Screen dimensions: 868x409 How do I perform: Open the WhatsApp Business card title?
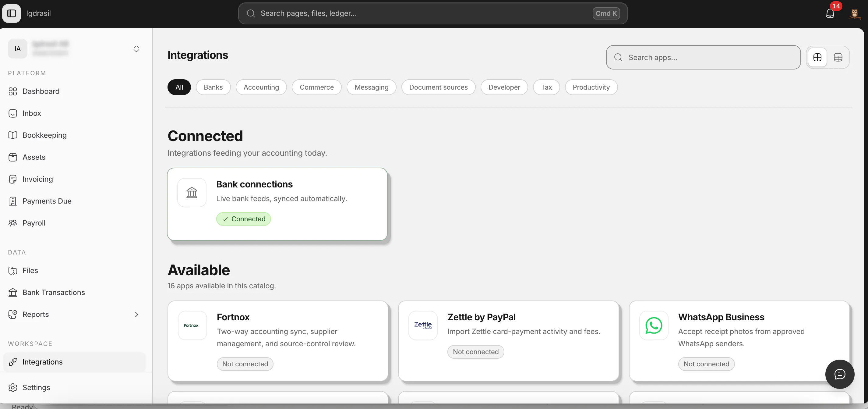(721, 317)
